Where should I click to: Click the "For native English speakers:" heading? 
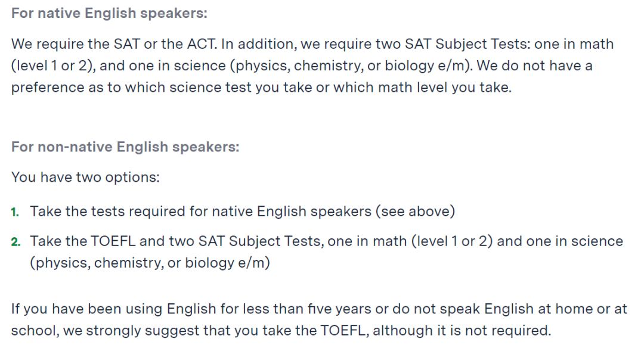coord(109,13)
